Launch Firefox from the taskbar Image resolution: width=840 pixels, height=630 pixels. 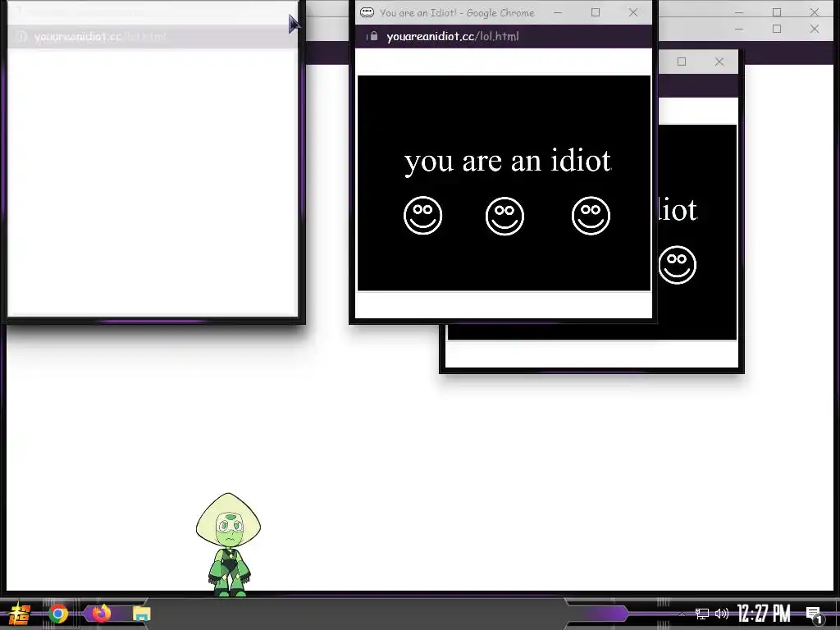coord(101,613)
